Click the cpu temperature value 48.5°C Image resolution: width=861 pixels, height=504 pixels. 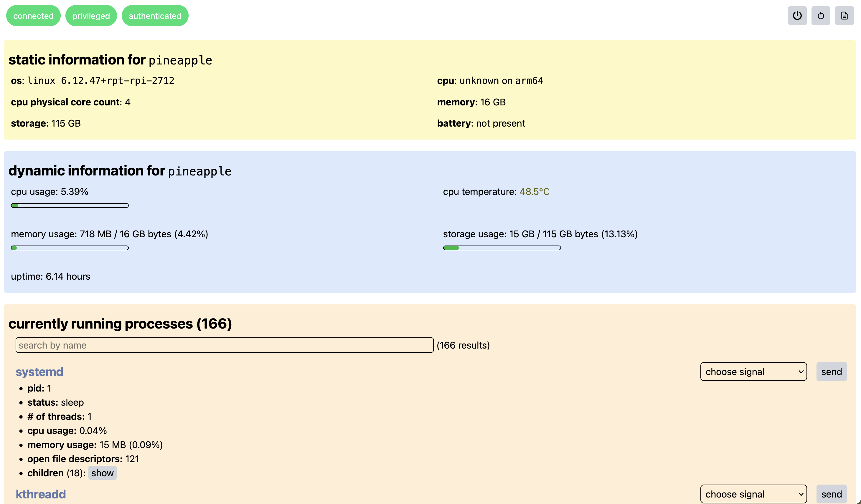click(534, 192)
